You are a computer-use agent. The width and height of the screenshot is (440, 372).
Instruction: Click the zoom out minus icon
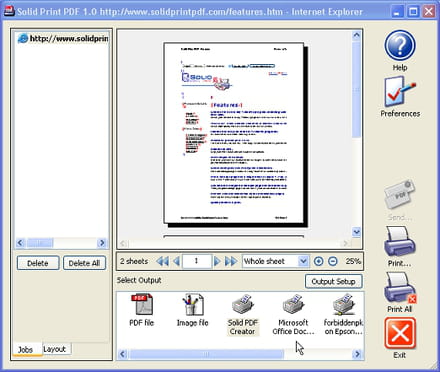(x=333, y=261)
